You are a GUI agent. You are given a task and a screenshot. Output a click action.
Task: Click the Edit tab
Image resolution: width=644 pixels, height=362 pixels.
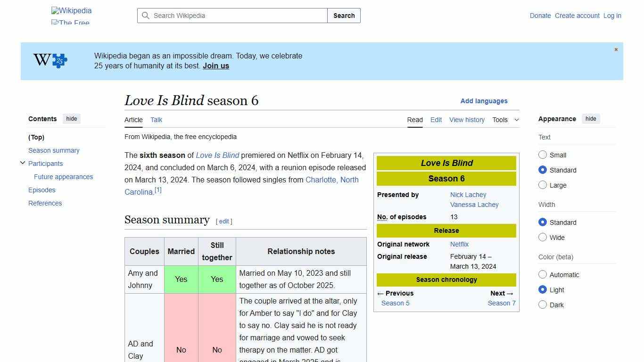436,120
